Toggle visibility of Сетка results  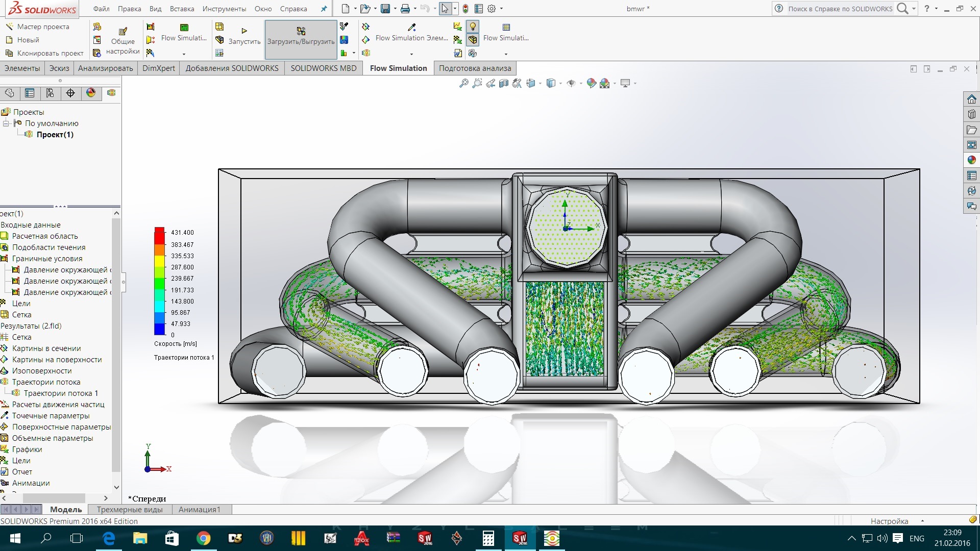(21, 336)
